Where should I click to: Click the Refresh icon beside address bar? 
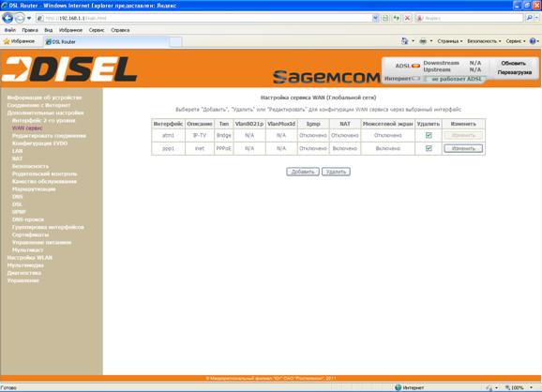[396, 18]
